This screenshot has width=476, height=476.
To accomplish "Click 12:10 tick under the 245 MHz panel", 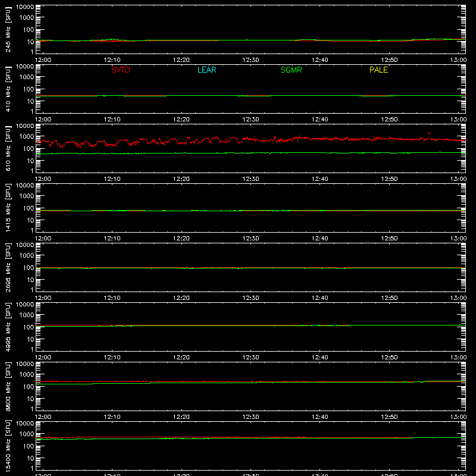I will pyautogui.click(x=112, y=60).
